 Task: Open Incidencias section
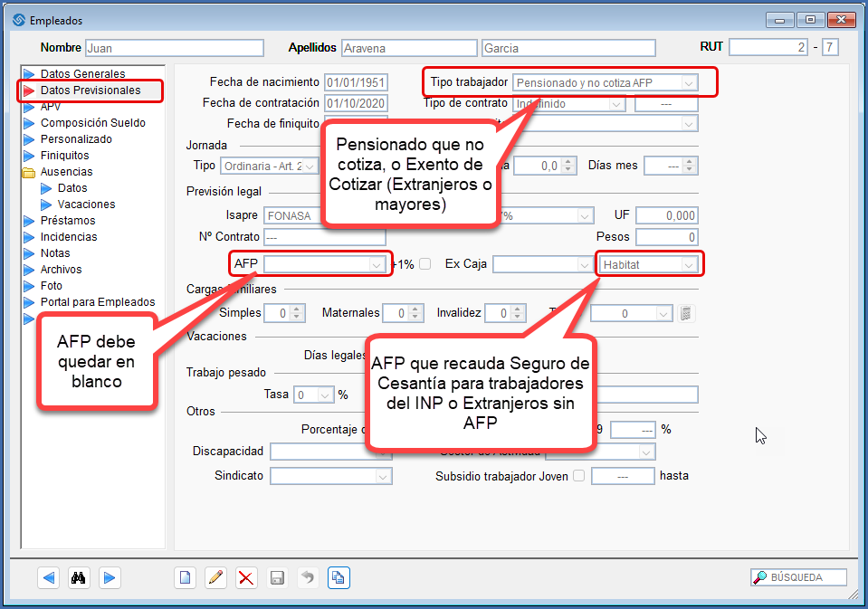[69, 237]
